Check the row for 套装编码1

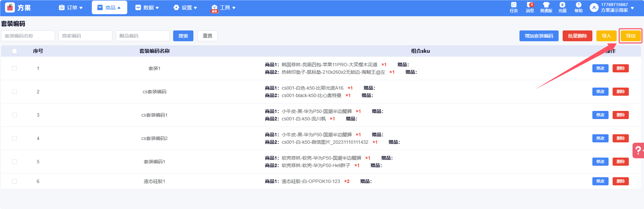click(x=15, y=162)
